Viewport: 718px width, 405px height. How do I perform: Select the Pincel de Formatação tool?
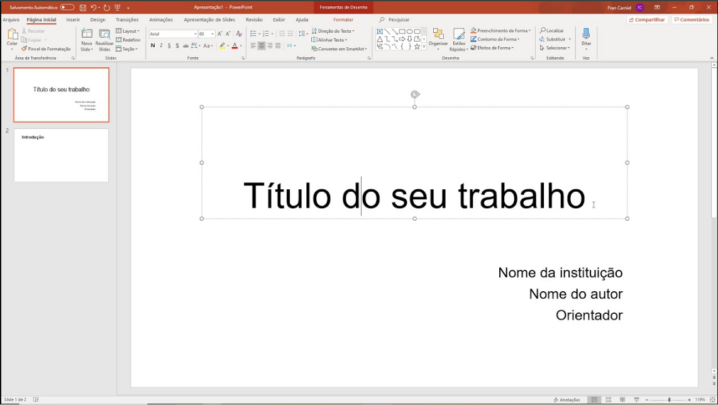tap(47, 48)
